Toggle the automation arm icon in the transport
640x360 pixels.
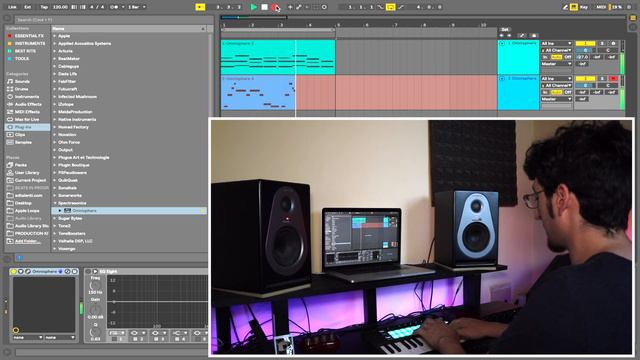tap(299, 7)
